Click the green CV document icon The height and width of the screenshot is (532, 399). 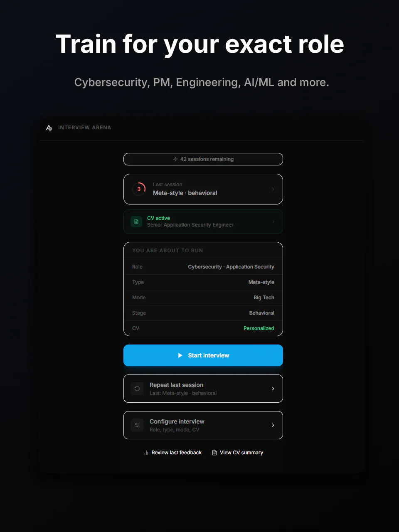(x=136, y=222)
